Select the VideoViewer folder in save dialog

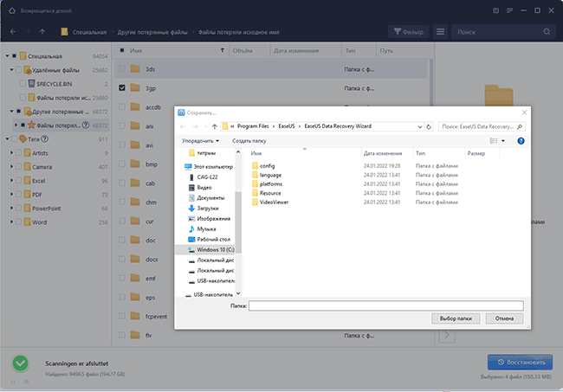(x=274, y=202)
